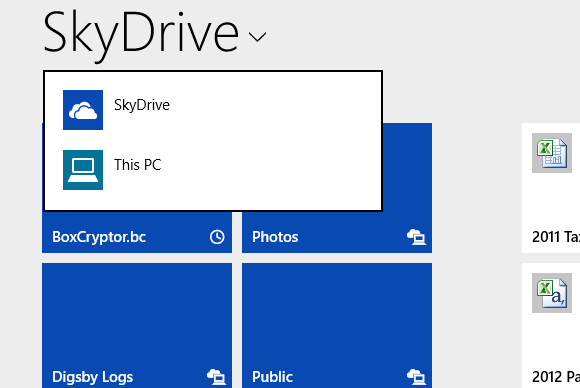Choose This PC text in the location menu
This screenshot has height=388, width=580.
click(137, 165)
